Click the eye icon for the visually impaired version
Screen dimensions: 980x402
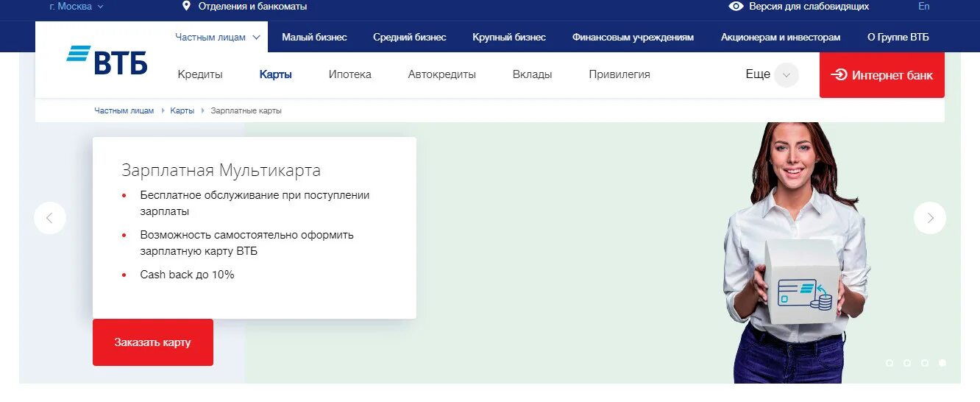pyautogui.click(x=736, y=6)
